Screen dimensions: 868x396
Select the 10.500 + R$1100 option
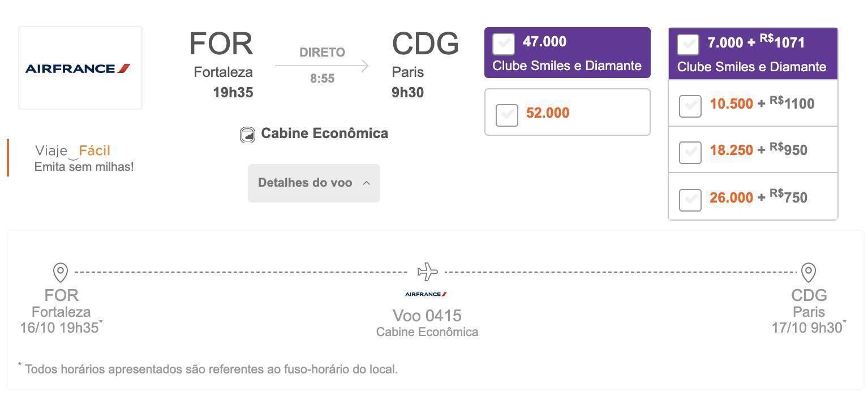tap(690, 106)
